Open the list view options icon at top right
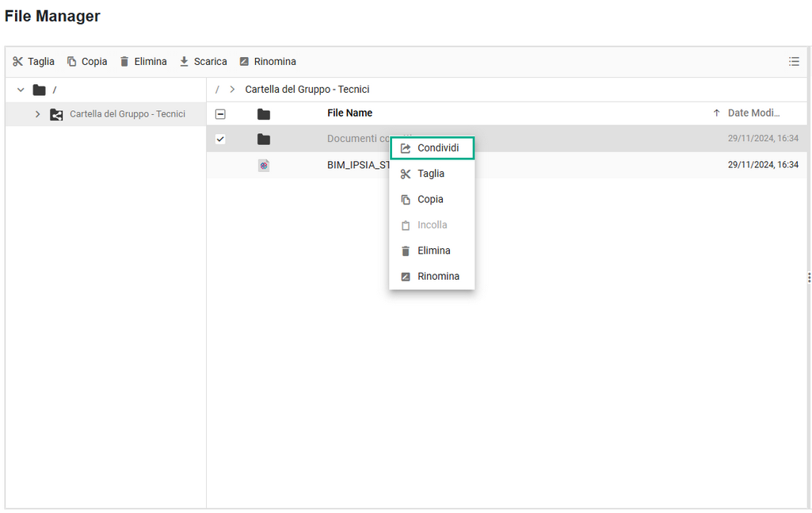812x513 pixels. 794,61
